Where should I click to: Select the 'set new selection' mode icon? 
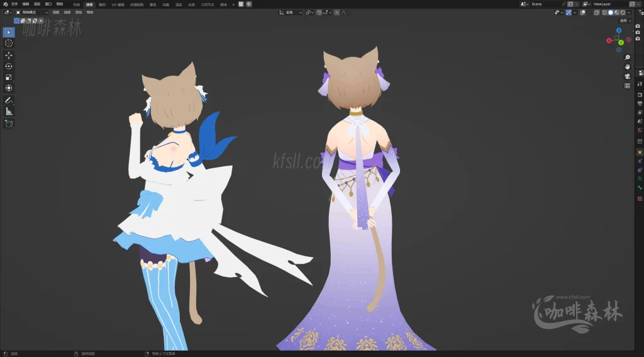pos(17,21)
